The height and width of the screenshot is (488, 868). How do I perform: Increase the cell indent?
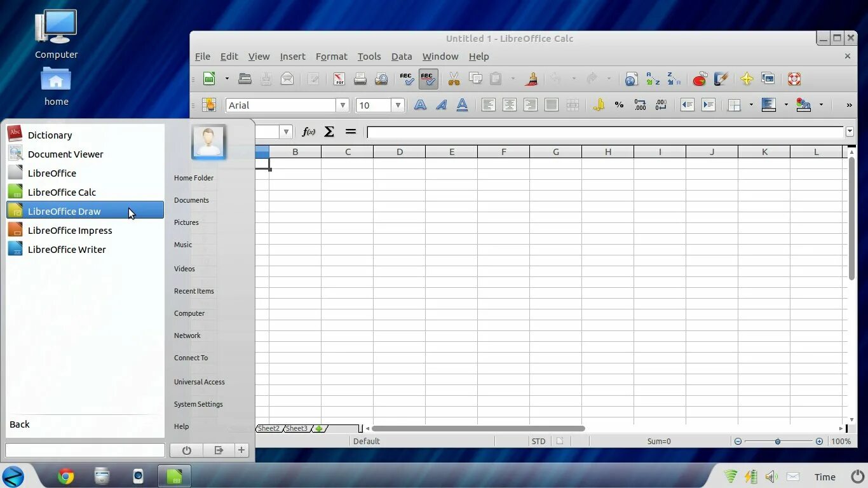point(708,105)
